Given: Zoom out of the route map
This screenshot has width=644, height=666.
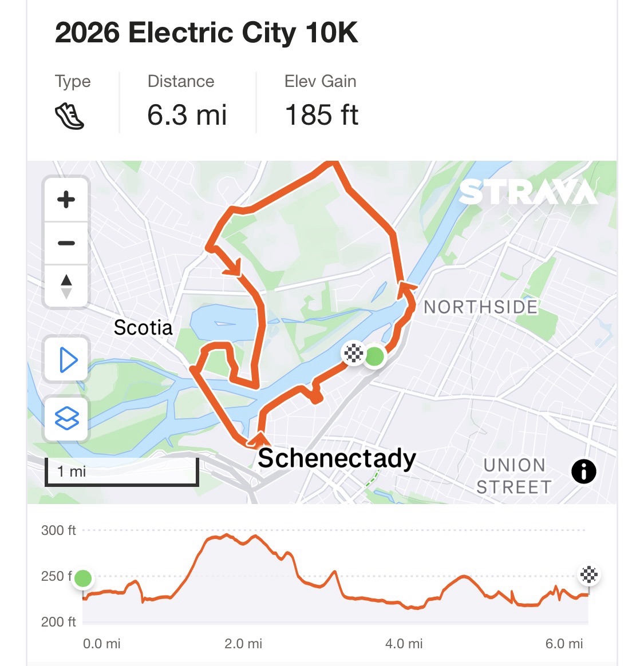Looking at the screenshot, I should 66,243.
